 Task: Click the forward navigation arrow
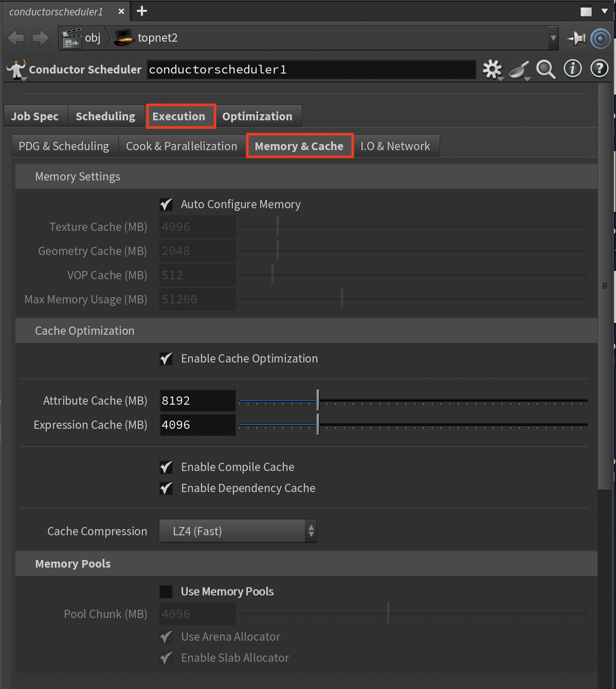(41, 38)
